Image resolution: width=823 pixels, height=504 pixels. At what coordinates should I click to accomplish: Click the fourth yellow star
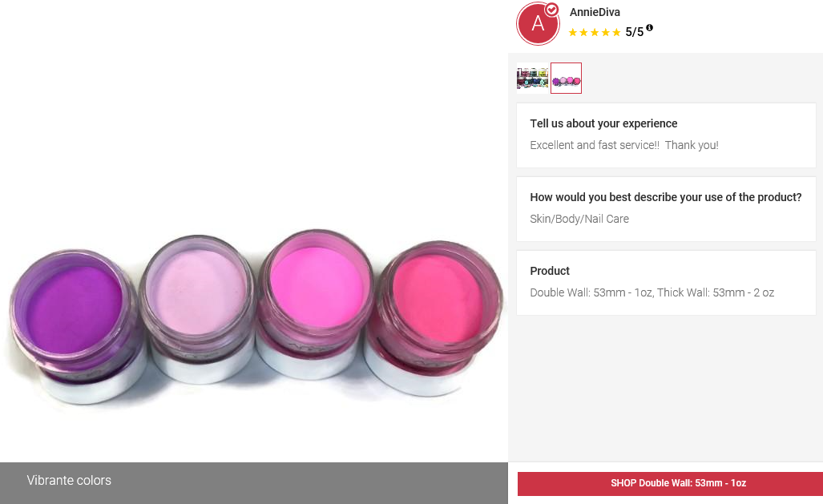coord(606,32)
